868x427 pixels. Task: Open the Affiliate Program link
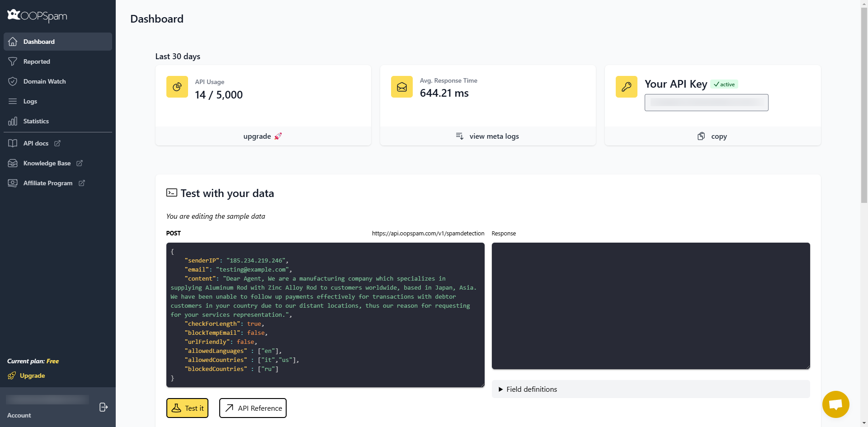pos(48,183)
